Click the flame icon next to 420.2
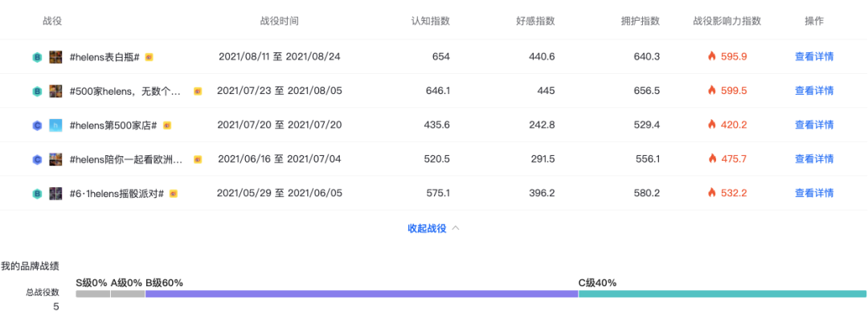The image size is (868, 312). coord(712,125)
